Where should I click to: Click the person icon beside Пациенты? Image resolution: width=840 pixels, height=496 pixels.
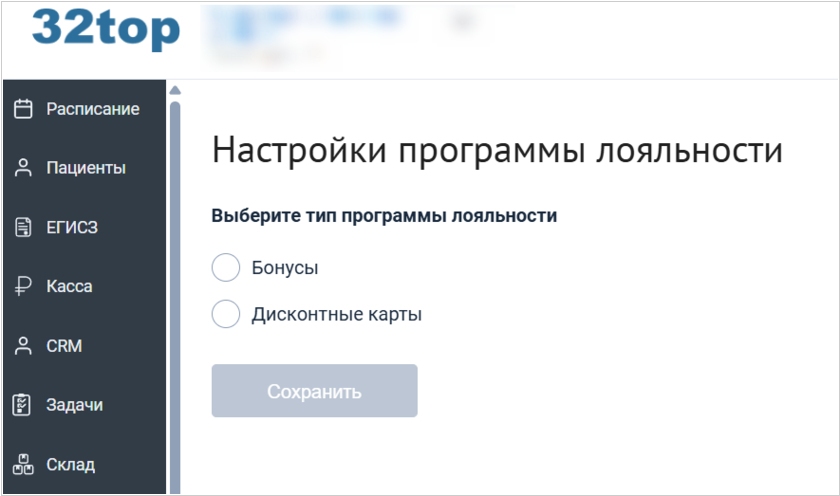coord(23,168)
